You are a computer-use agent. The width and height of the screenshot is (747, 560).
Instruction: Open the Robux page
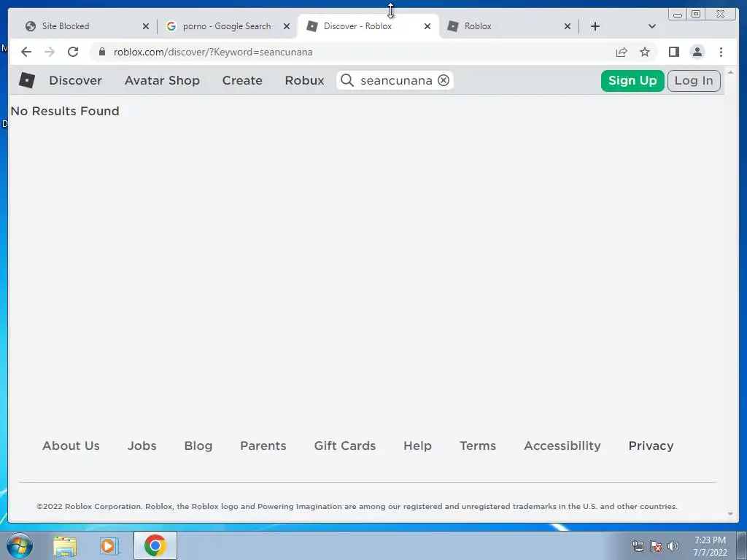[304, 80]
